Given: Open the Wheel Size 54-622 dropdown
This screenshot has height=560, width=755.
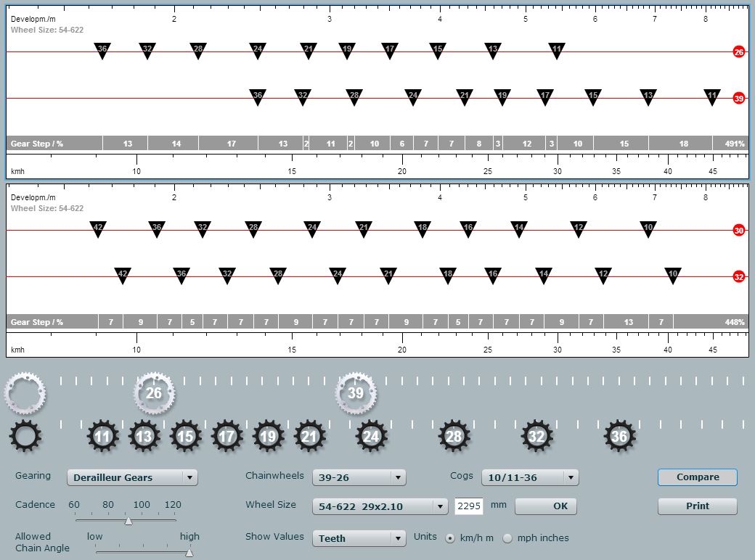Looking at the screenshot, I should pyautogui.click(x=380, y=506).
